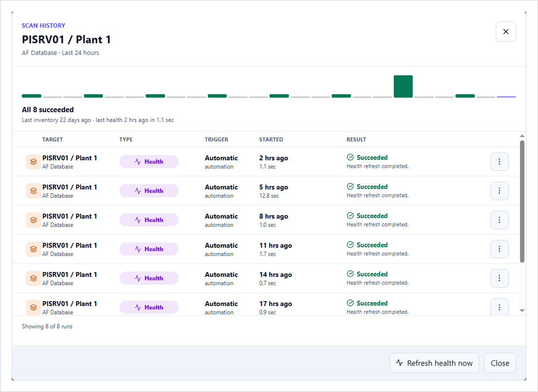Click Health badge in 8 hrs ago row
The height and width of the screenshot is (392, 538).
149,220
